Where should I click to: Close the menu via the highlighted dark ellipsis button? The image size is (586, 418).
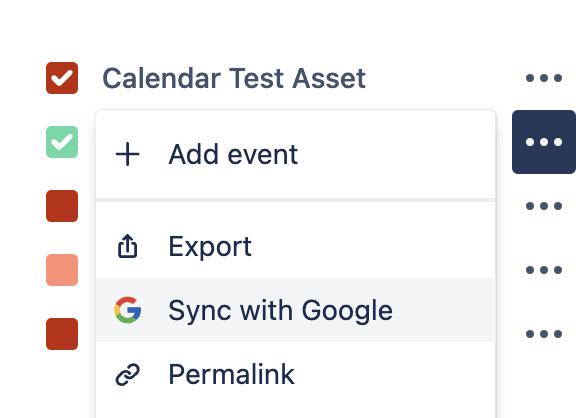click(x=544, y=142)
